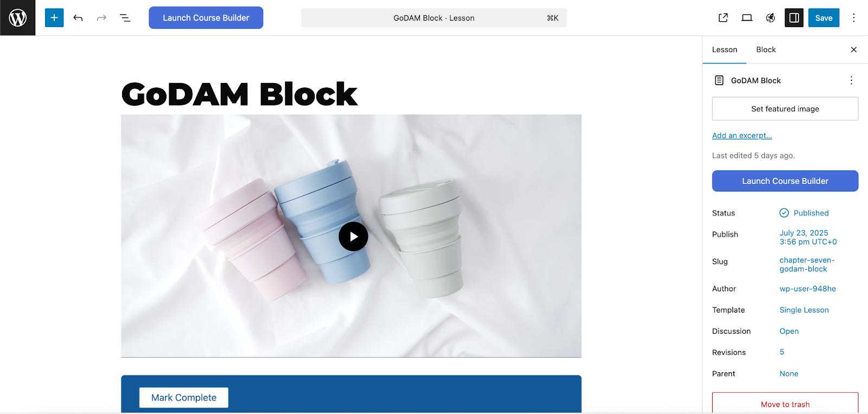
Task: Click Set featured image button
Action: [785, 109]
